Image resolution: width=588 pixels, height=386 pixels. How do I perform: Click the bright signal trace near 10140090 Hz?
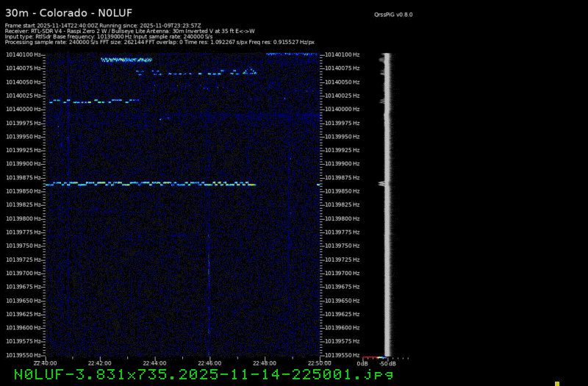[126, 60]
